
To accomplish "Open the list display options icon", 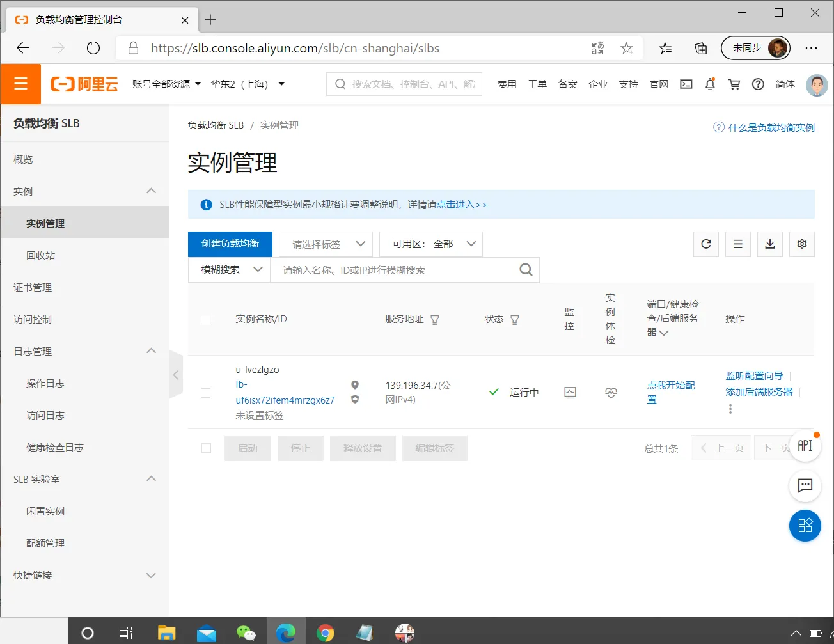I will point(738,244).
